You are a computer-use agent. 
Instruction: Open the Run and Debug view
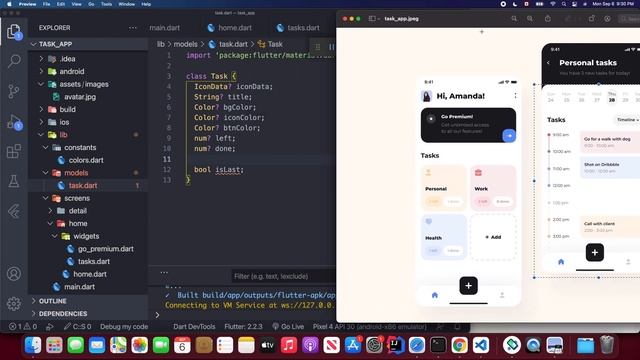pyautogui.click(x=13, y=122)
